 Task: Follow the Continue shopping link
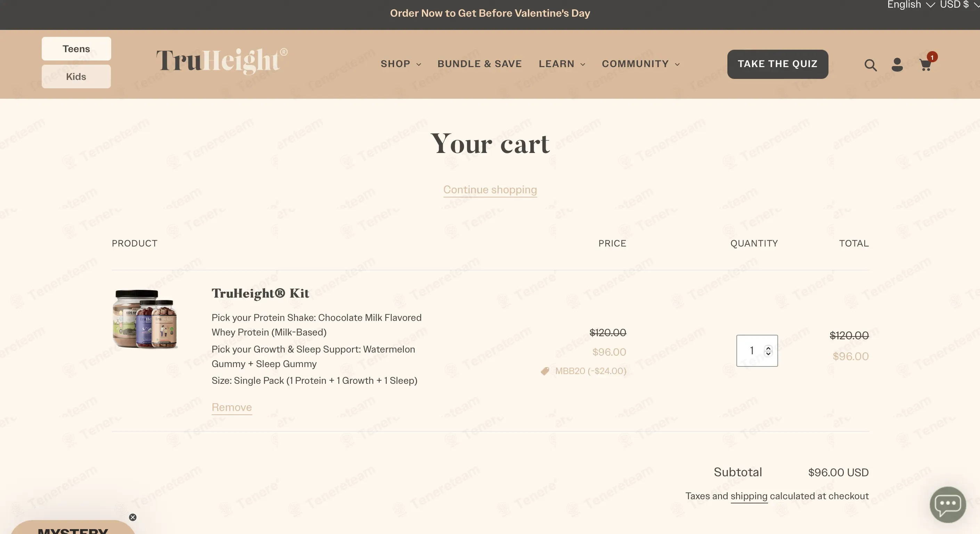pos(490,189)
